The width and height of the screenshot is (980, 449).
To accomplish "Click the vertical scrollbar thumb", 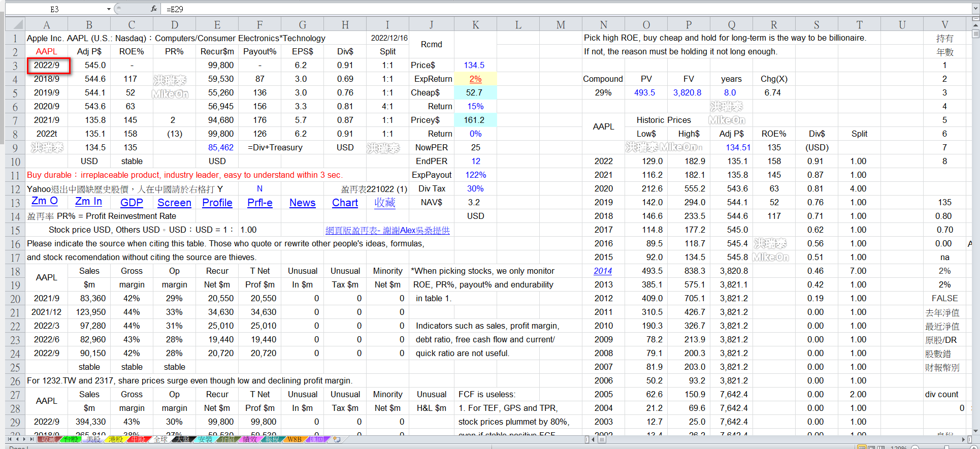I will [x=975, y=34].
